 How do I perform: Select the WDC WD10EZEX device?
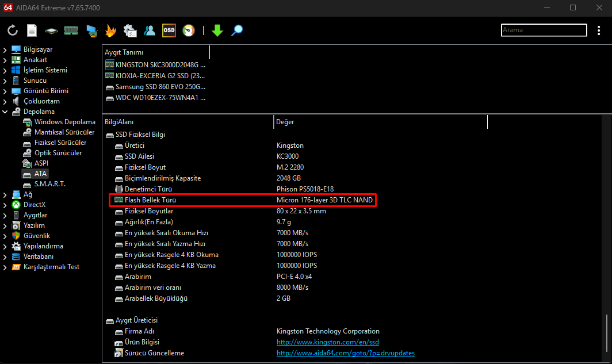(x=160, y=98)
